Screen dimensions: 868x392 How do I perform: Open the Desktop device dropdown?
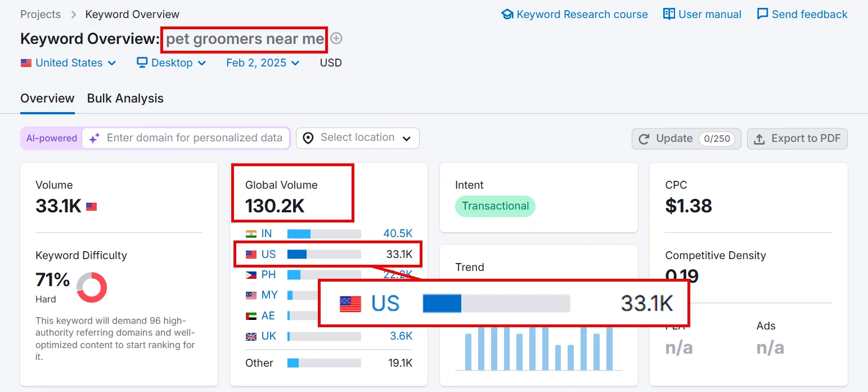click(x=172, y=63)
